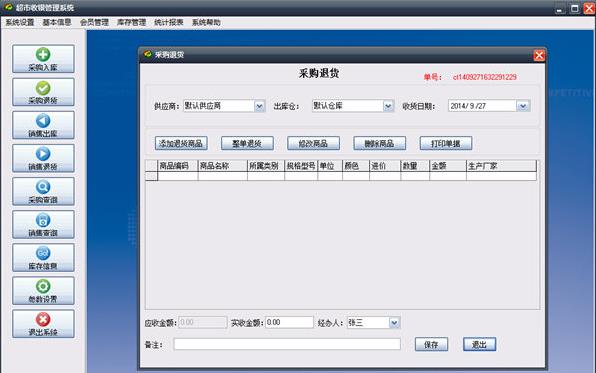Click the 采购退货 green checkmark icon

tap(43, 88)
